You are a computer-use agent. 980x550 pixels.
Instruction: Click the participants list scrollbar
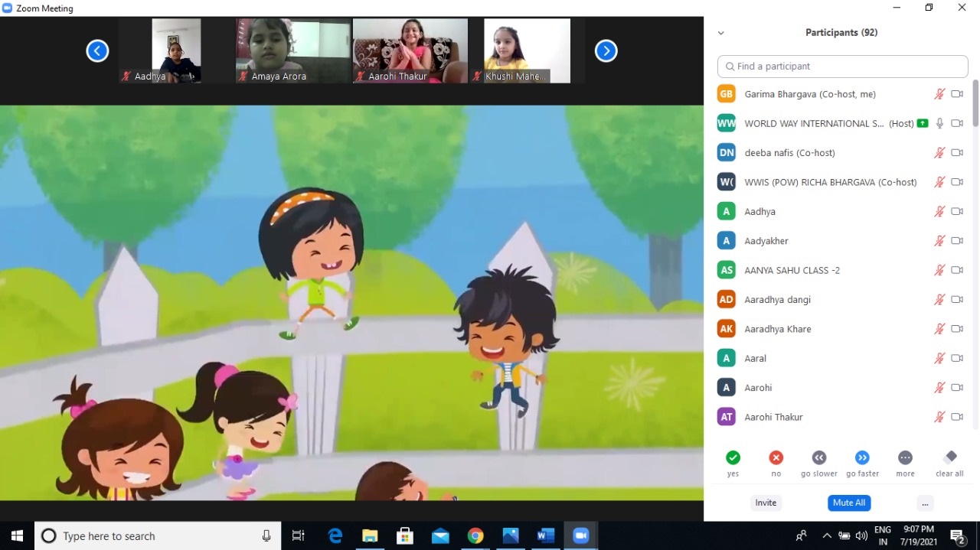(x=975, y=103)
